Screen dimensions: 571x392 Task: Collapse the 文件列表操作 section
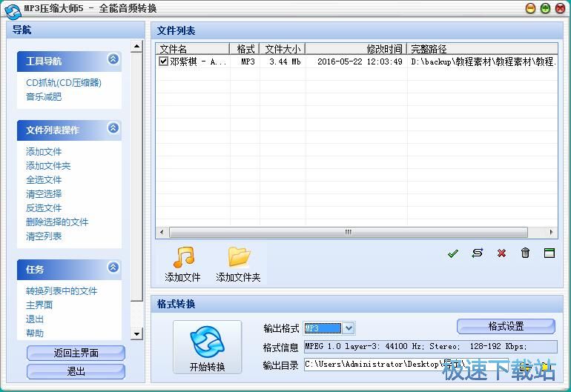coord(113,127)
